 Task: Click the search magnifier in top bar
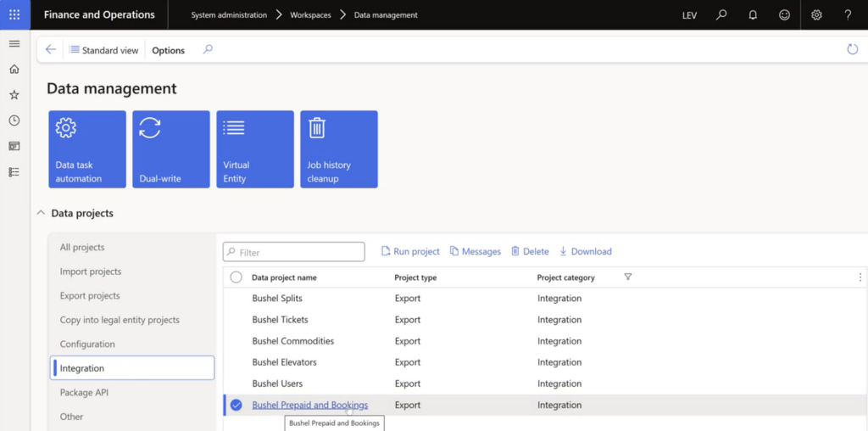[721, 15]
